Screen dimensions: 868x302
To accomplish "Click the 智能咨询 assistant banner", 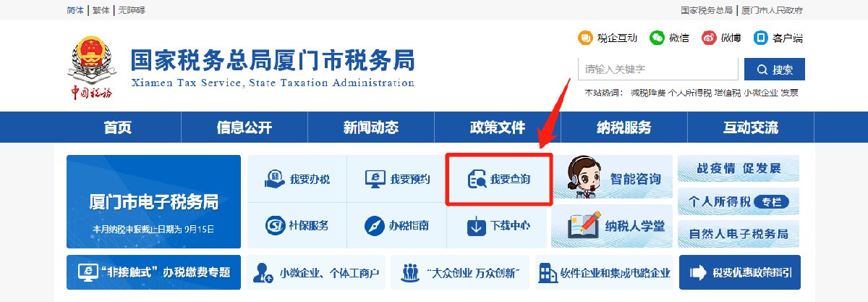I will pyautogui.click(x=613, y=178).
